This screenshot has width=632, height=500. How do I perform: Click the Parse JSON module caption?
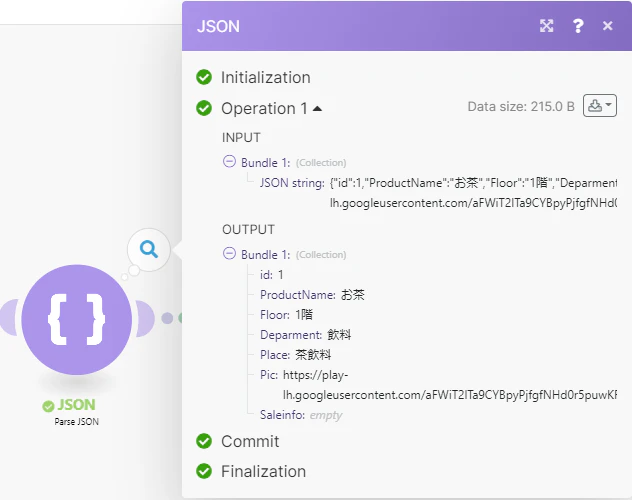pos(77,422)
